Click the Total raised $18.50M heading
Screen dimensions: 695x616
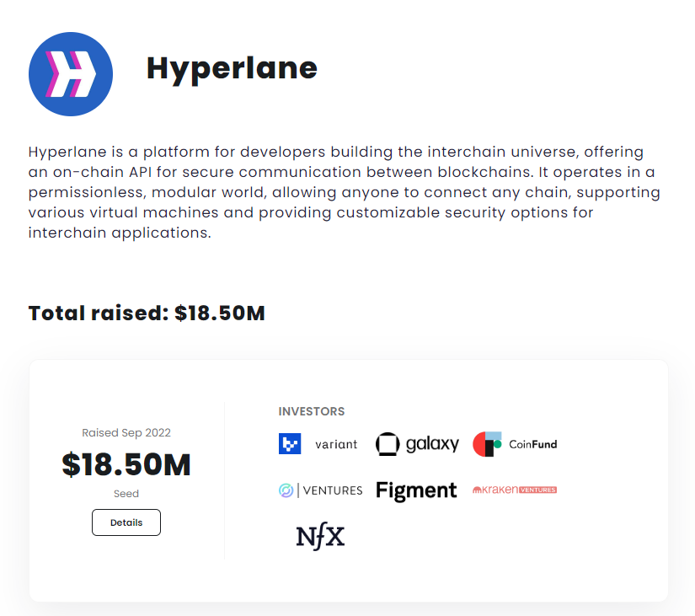[x=147, y=313]
